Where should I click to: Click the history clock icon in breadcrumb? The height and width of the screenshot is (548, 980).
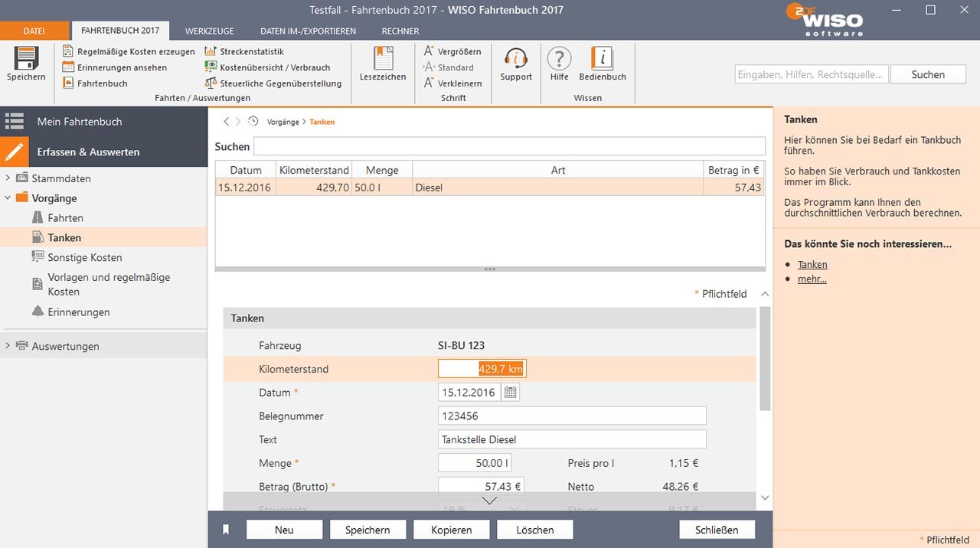[x=253, y=122]
